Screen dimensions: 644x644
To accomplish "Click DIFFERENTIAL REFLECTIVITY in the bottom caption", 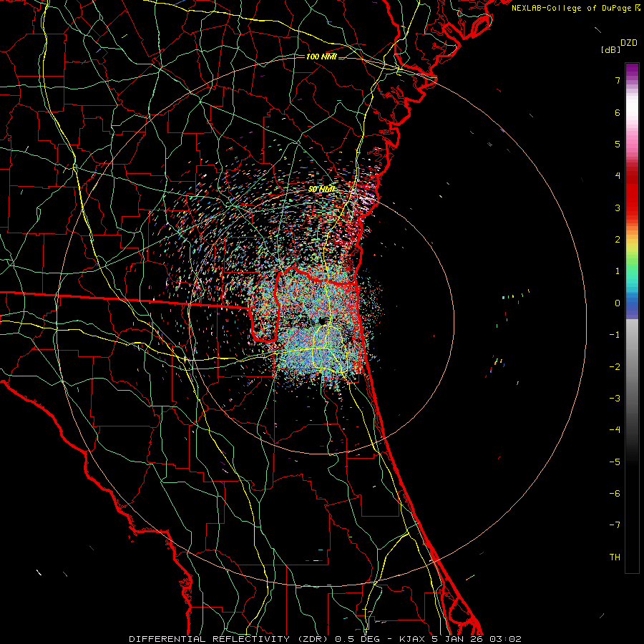I will pyautogui.click(x=210, y=639).
